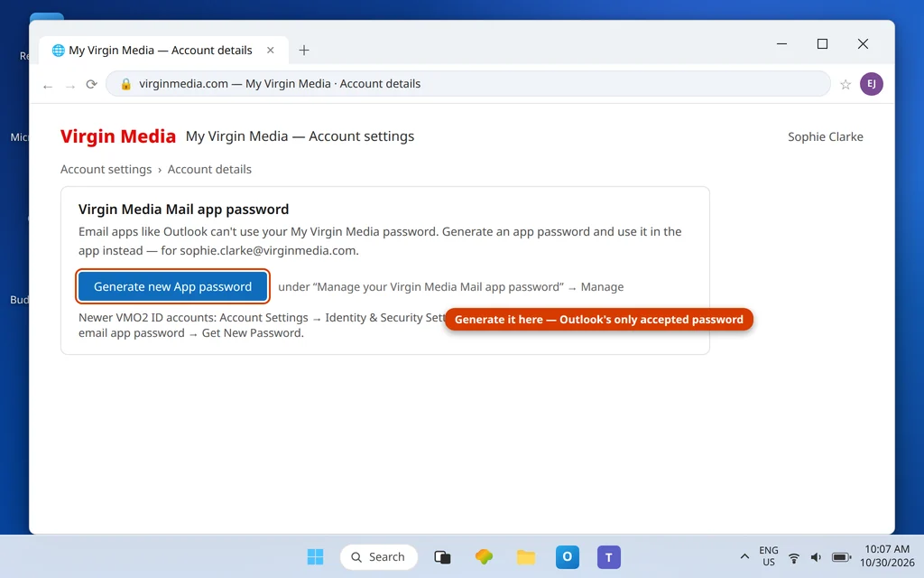Viewport: 924px width, 578px height.
Task: Show hidden system tray icons
Action: [x=744, y=556]
